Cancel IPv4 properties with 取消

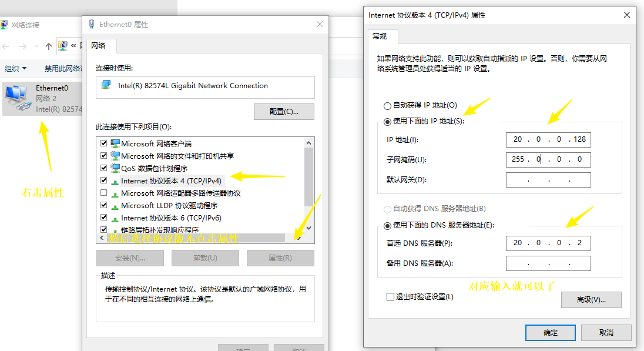click(606, 333)
